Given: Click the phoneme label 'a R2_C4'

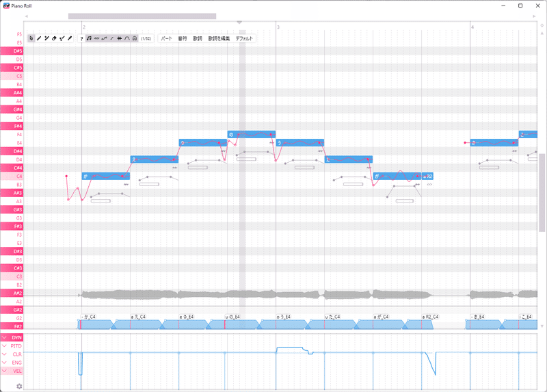Looking at the screenshot, I should tap(430, 317).
